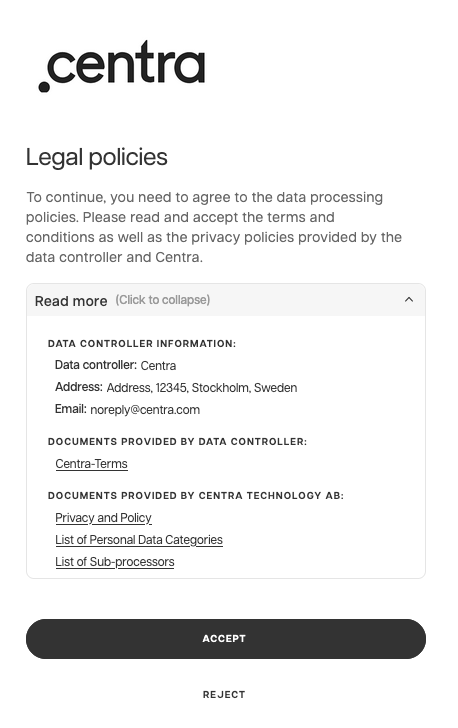Click the 'Address:' field label
Viewport: 458px width, 728px height.
79,387
